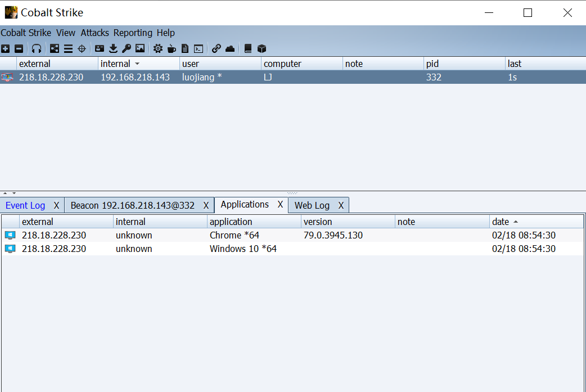Click Windows icon on the Chrome *64 row

click(10, 236)
